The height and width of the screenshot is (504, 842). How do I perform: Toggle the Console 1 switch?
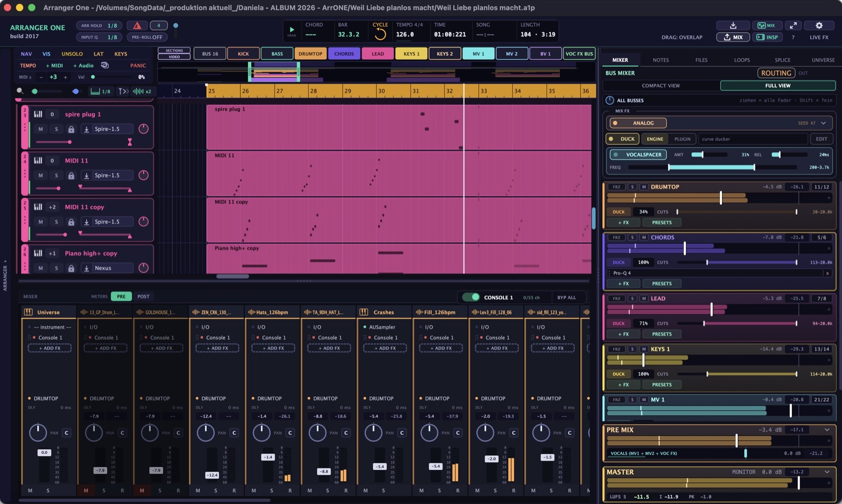click(471, 297)
